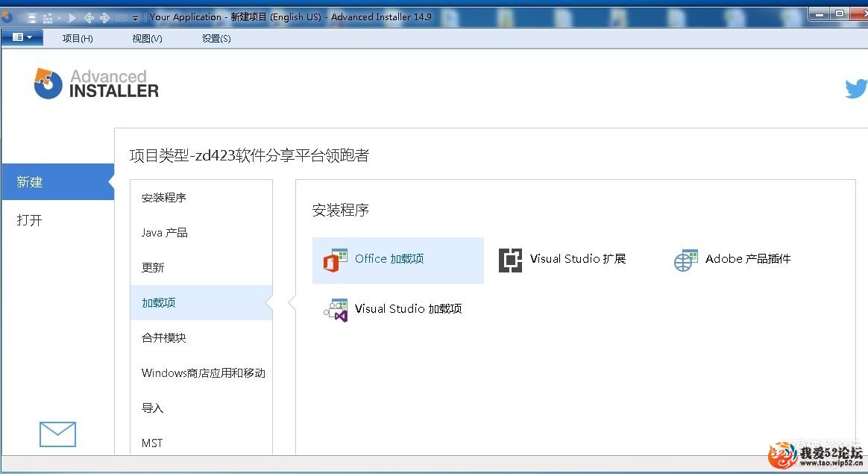Open the blue application file menu button

[x=22, y=37]
